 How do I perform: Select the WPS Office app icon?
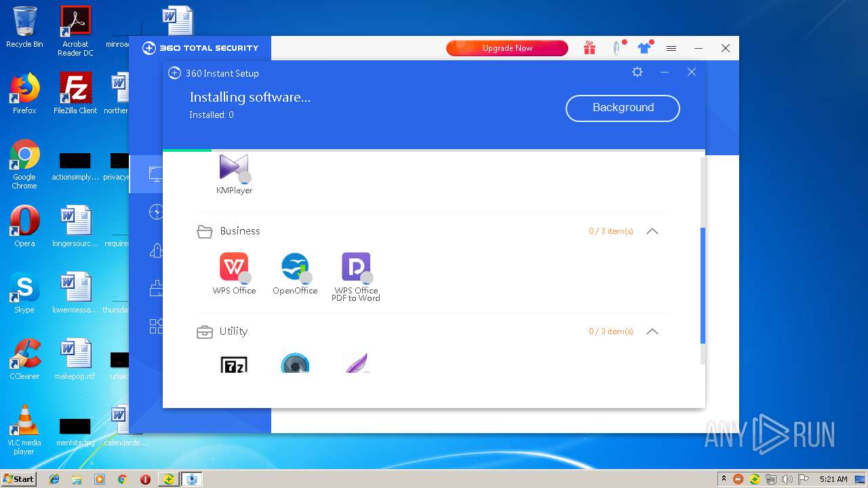pyautogui.click(x=234, y=267)
